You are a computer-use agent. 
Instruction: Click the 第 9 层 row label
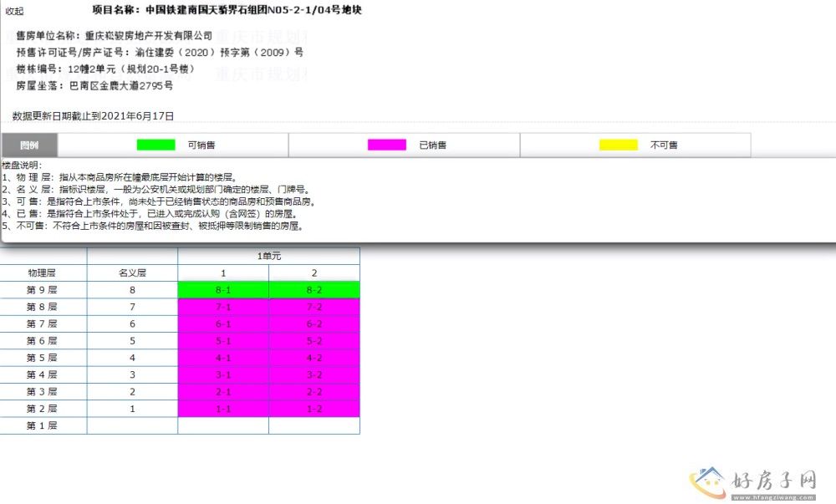(x=42, y=290)
